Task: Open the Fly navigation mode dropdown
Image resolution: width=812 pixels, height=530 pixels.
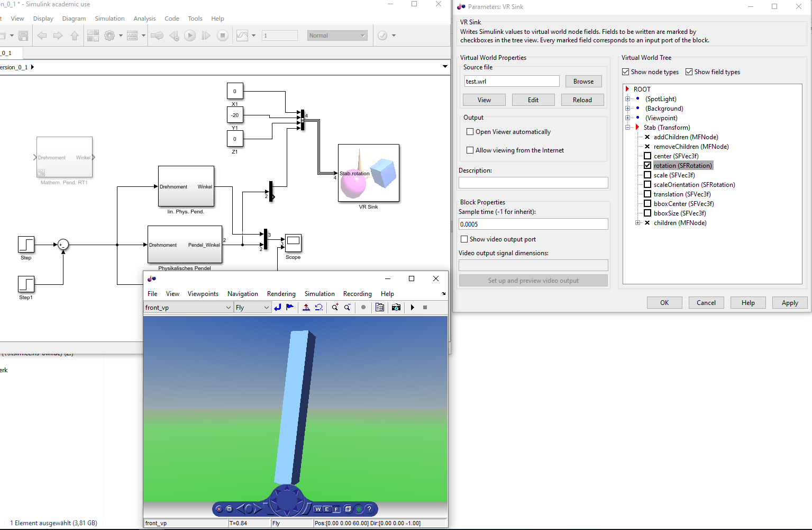Action: pos(266,308)
